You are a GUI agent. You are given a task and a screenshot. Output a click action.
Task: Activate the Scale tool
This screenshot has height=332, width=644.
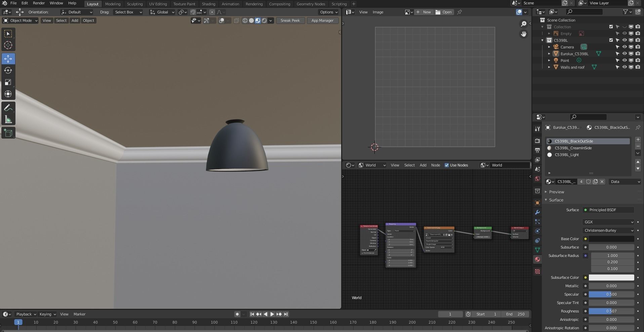tap(8, 82)
